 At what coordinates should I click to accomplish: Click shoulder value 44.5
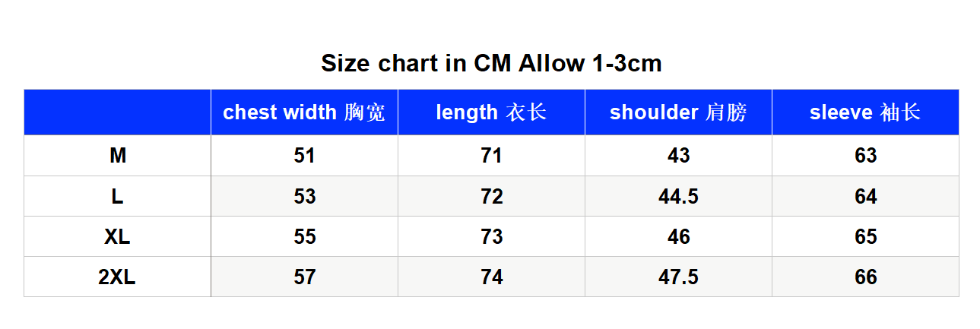coord(678,196)
